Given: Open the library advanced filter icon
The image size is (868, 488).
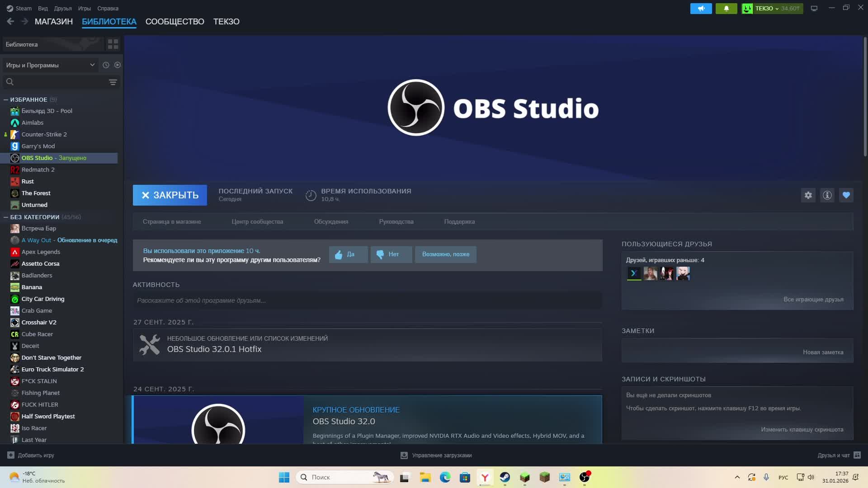Looking at the screenshot, I should click(113, 82).
